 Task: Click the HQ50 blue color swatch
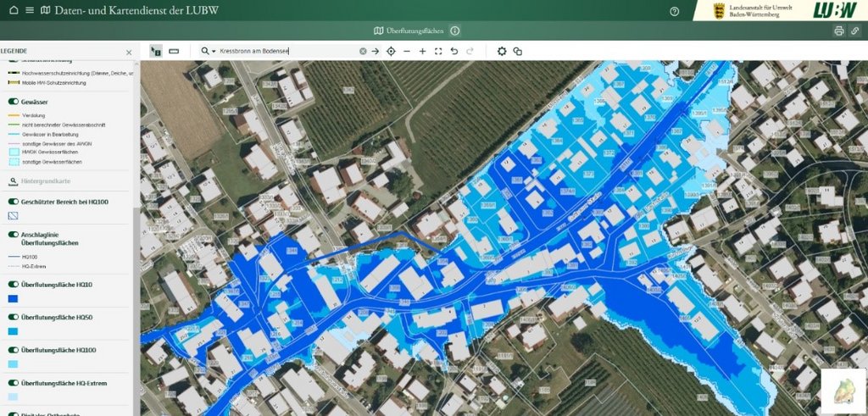point(13,331)
